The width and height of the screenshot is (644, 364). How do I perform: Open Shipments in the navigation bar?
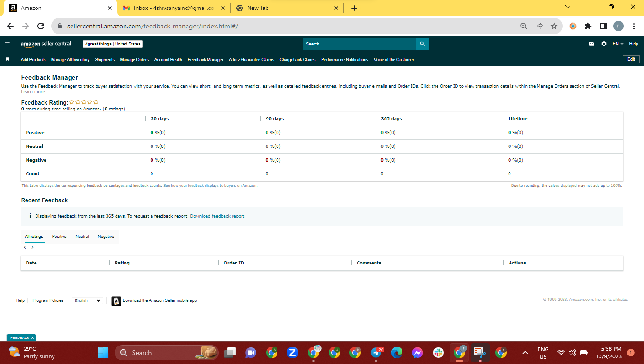point(105,60)
